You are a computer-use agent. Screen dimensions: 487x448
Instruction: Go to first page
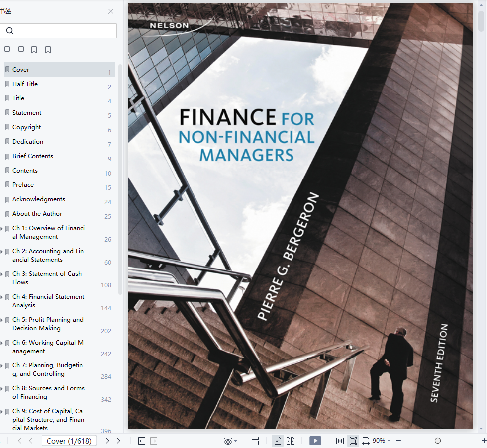pyautogui.click(x=19, y=441)
